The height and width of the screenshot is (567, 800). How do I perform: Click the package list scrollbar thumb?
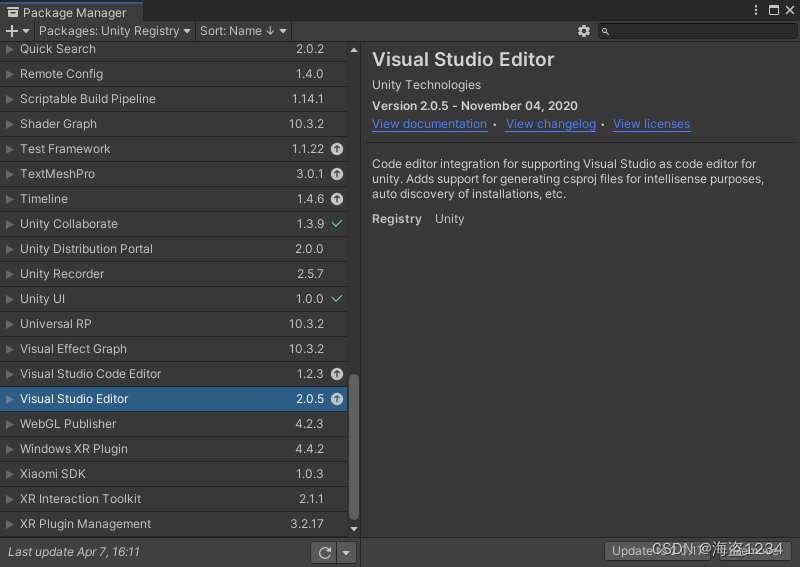pos(354,447)
